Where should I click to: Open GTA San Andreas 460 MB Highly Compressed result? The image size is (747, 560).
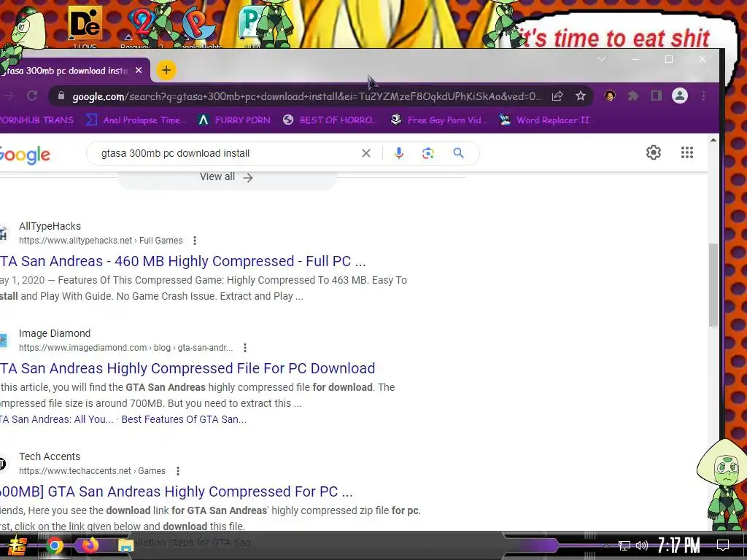(183, 261)
